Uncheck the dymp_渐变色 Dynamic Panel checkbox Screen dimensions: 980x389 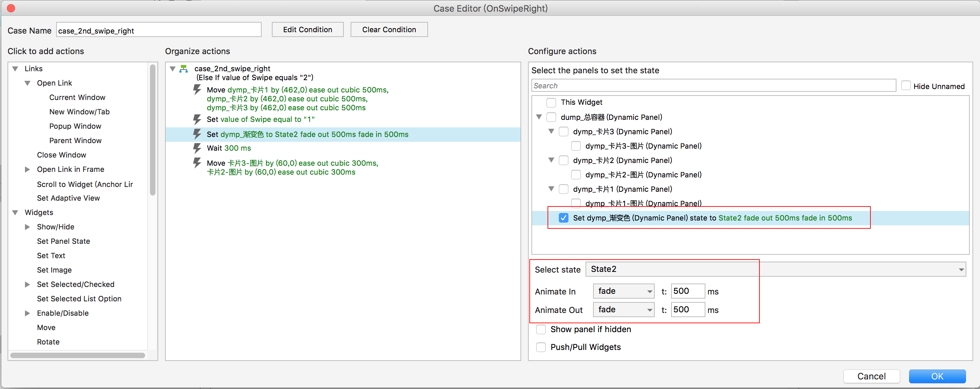(x=563, y=218)
